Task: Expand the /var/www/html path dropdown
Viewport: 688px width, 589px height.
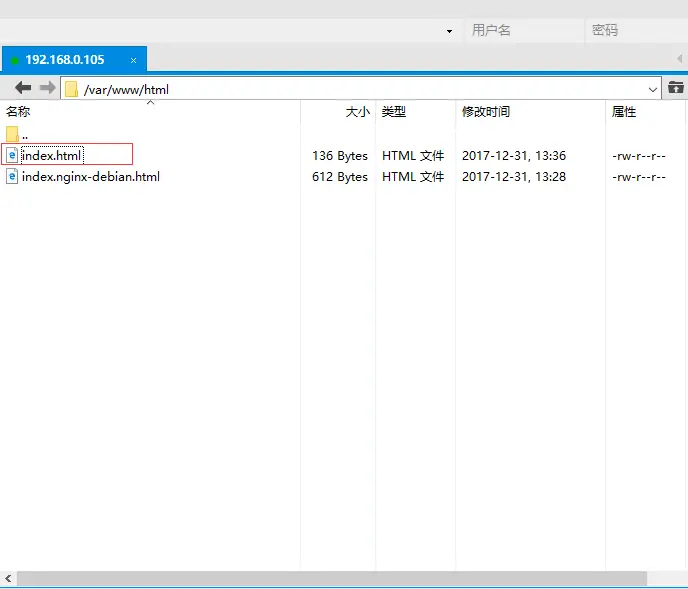Action: pyautogui.click(x=652, y=90)
